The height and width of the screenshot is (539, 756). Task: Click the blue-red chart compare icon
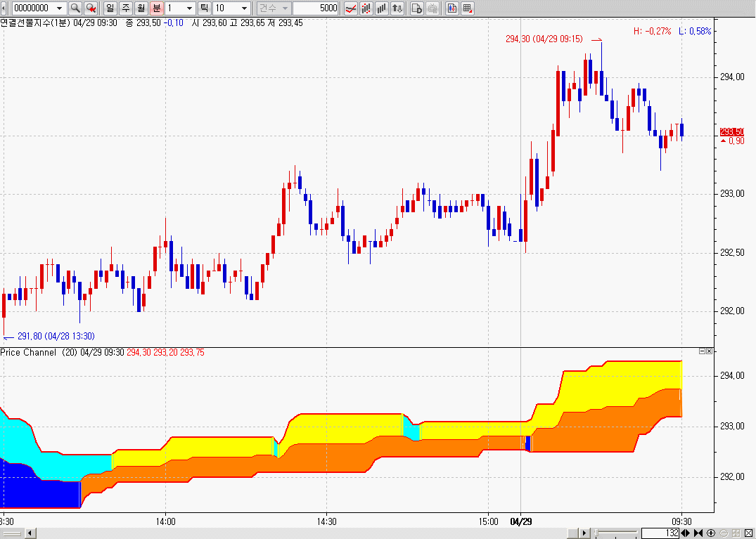click(x=451, y=8)
